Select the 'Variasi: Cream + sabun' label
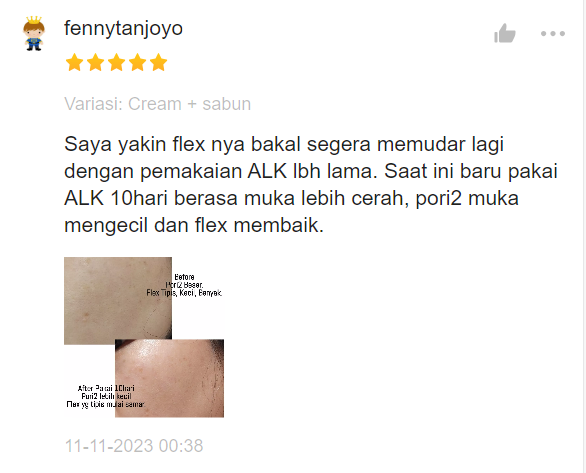Image resolution: width=586 pixels, height=473 pixels. pyautogui.click(x=157, y=104)
